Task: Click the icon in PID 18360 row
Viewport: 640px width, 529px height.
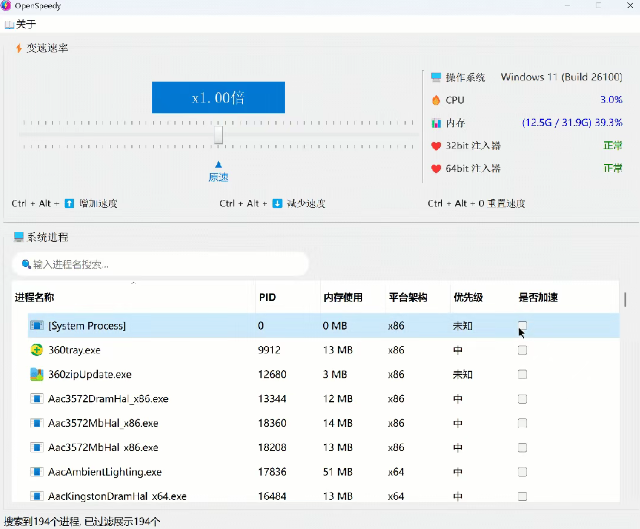Action: (37, 423)
